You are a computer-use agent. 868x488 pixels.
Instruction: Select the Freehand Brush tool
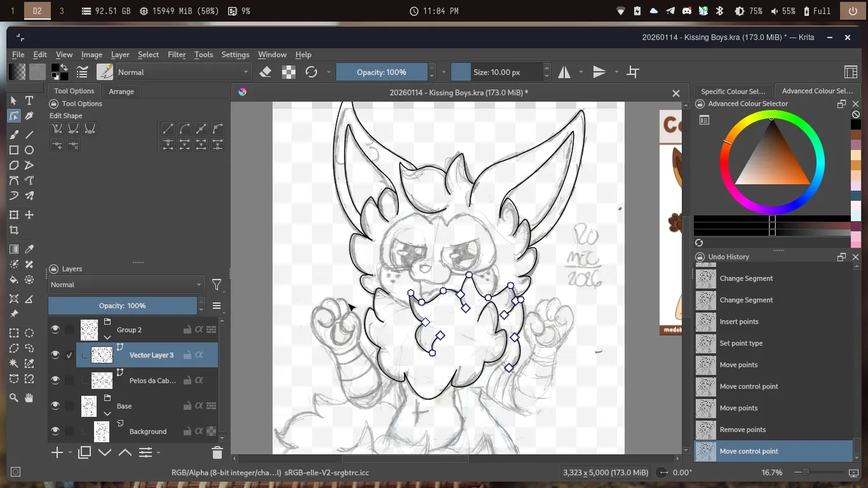(14, 134)
